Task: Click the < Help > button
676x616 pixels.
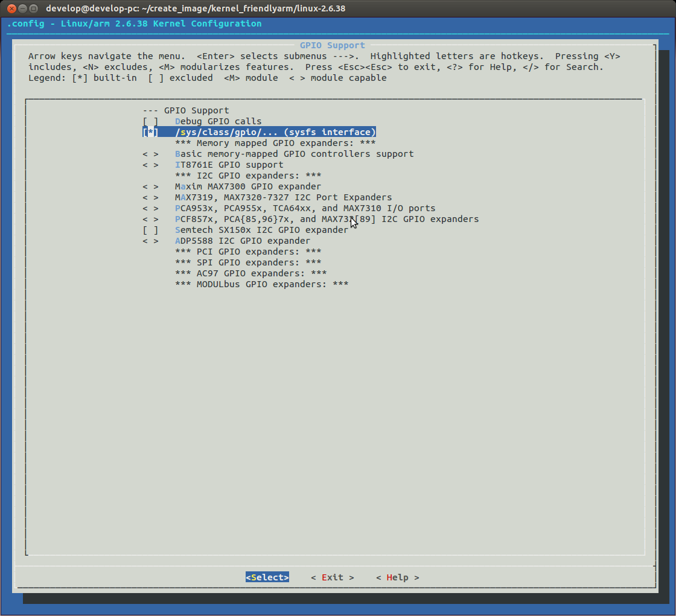Action: (x=398, y=577)
